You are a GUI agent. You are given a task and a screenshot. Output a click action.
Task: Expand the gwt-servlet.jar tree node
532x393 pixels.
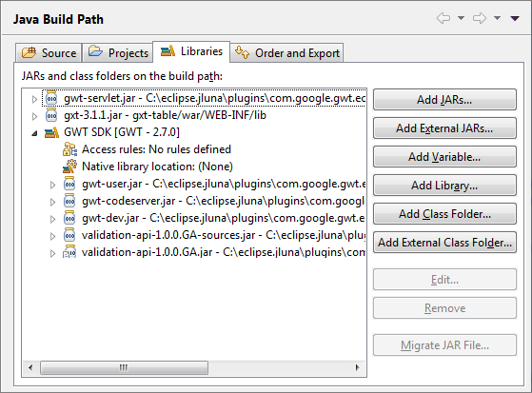point(34,99)
